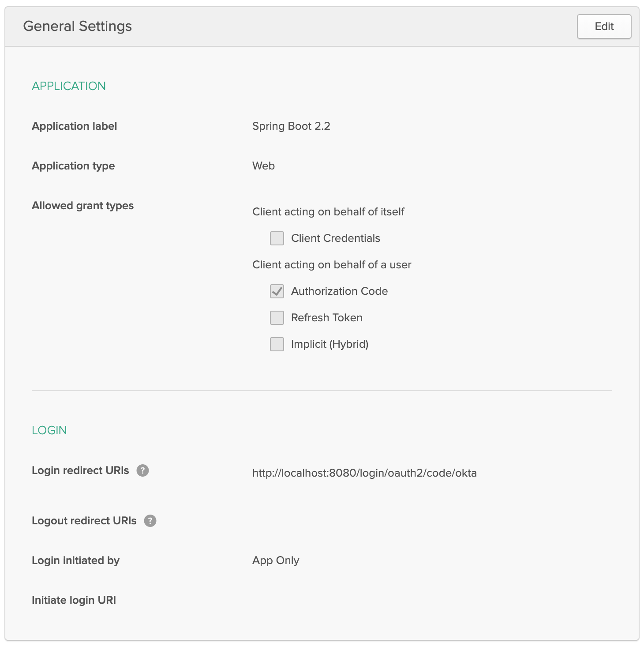Click the Refresh Token label
This screenshot has height=647, width=644.
[326, 318]
